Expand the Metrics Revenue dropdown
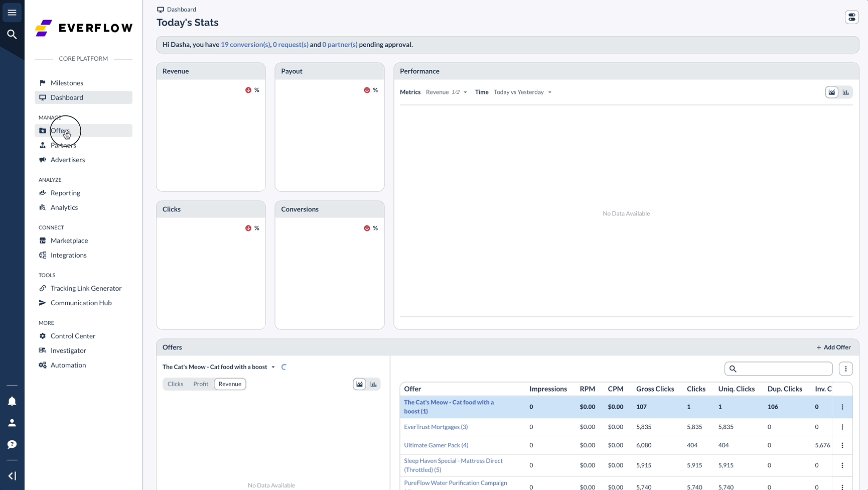Viewport: 868px width, 490px height. 447,92
